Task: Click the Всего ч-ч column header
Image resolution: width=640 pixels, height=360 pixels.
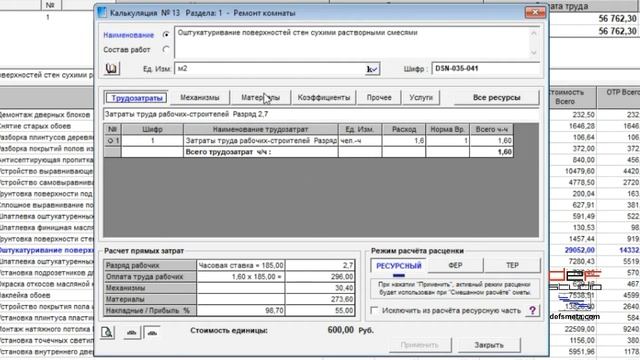Action: point(491,129)
